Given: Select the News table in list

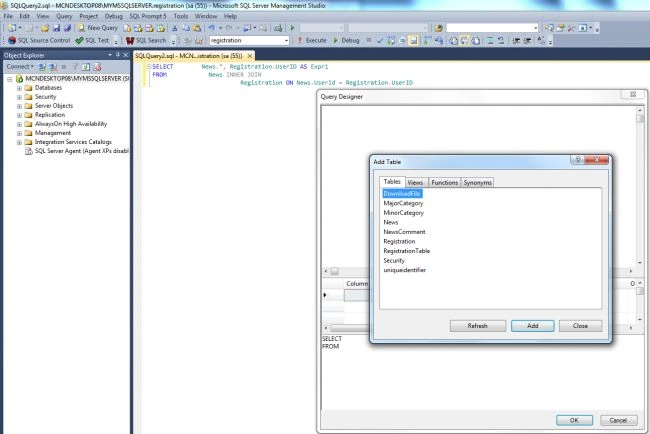Looking at the screenshot, I should tap(390, 222).
